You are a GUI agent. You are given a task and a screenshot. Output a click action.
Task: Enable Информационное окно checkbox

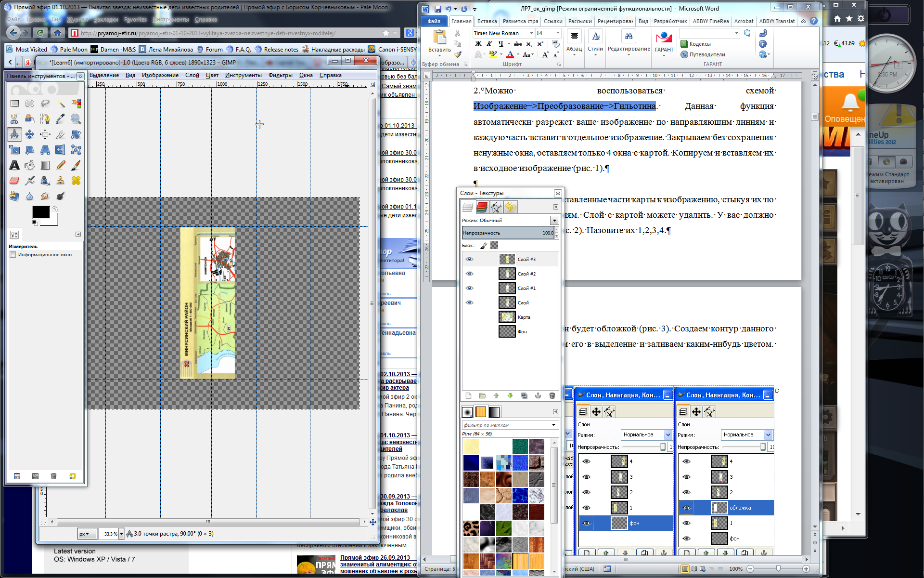click(x=13, y=255)
